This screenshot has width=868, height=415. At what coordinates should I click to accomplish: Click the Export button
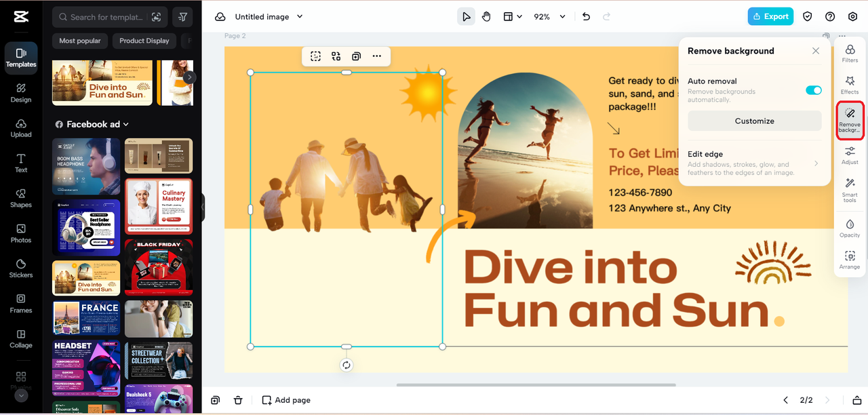[770, 17]
